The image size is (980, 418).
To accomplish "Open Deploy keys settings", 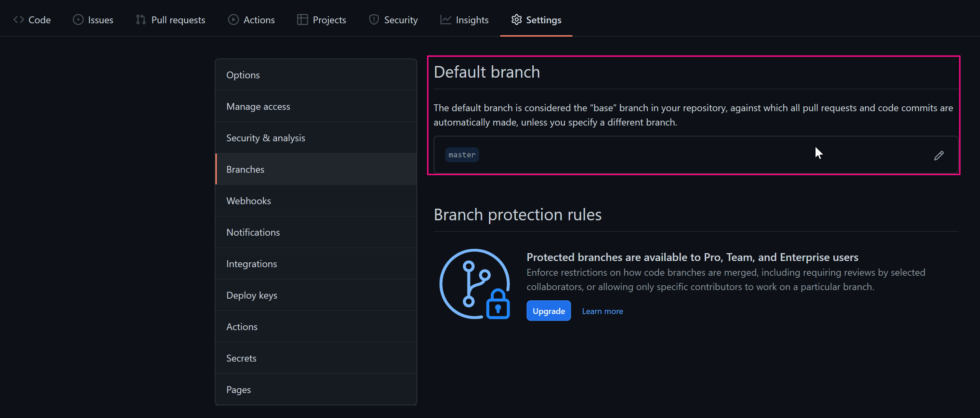I will click(x=316, y=295).
